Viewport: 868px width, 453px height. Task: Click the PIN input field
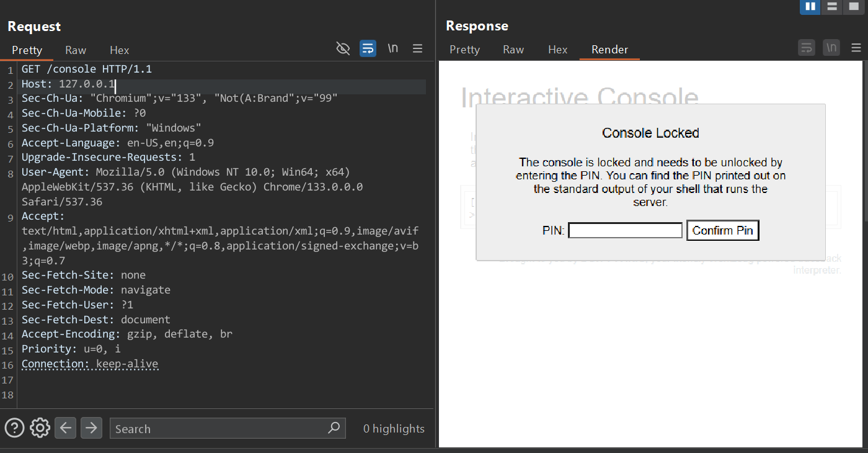(625, 231)
